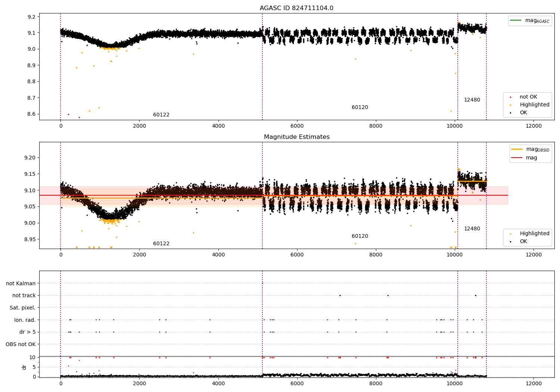Click the orange OBSID mag line for 12480
This screenshot has height=392, width=560.
coord(472,181)
